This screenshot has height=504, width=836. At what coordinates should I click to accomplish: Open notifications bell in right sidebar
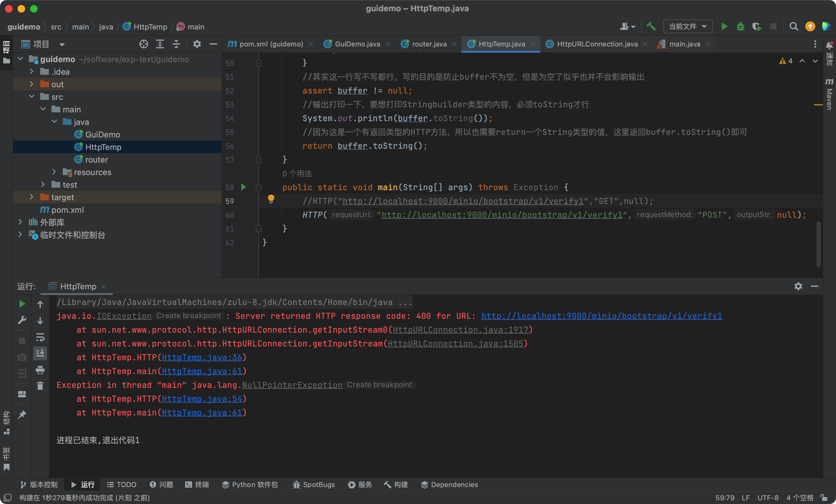pyautogui.click(x=829, y=45)
